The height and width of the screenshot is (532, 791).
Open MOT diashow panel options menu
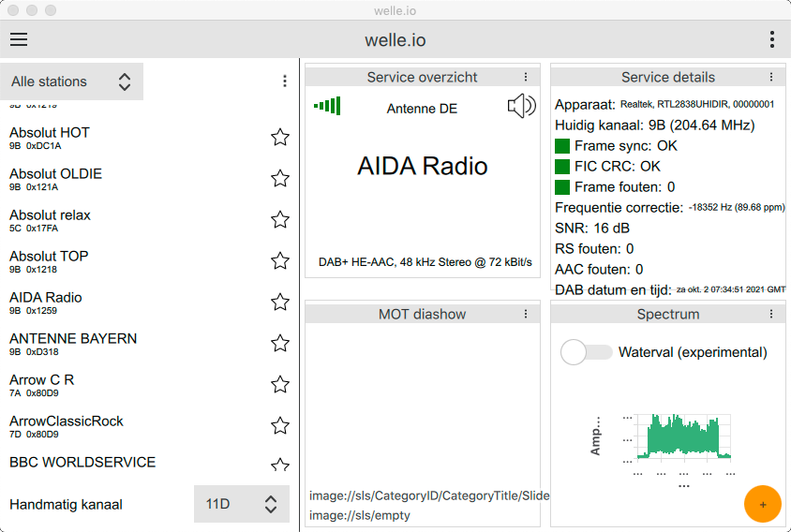point(526,314)
